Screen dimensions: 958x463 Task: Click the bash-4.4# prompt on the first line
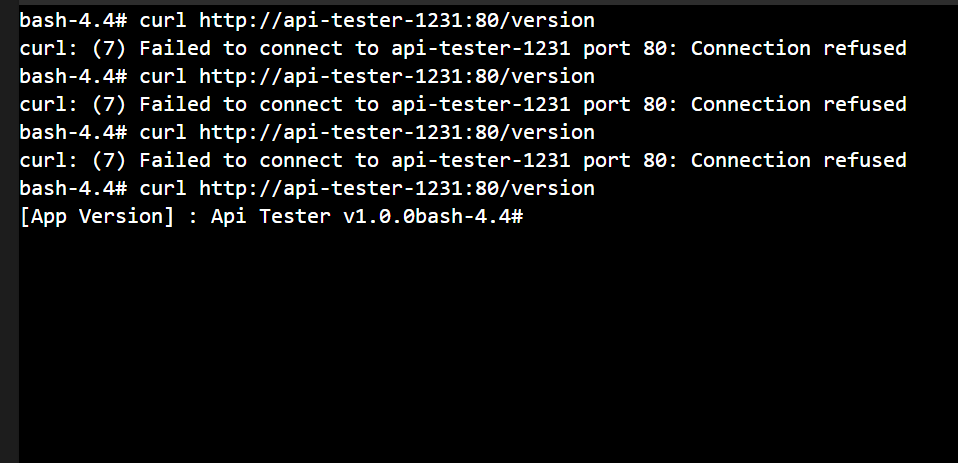tap(73, 20)
